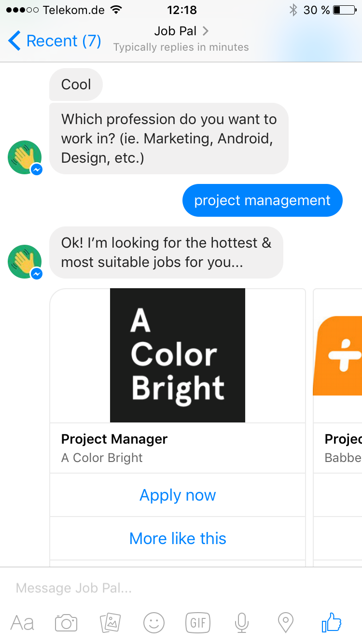Tap the battery indicator in status bar

click(x=344, y=10)
